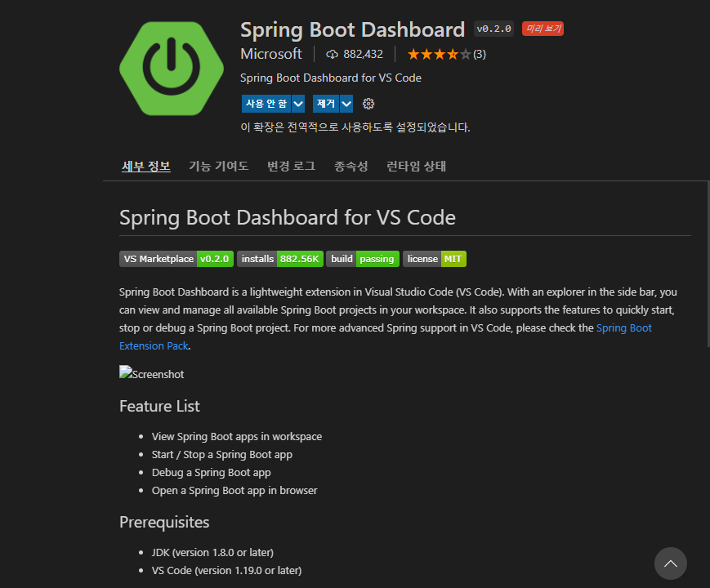The image size is (710, 588).
Task: Click 'View Spring Boot apps in workspace' item
Action: (237, 436)
